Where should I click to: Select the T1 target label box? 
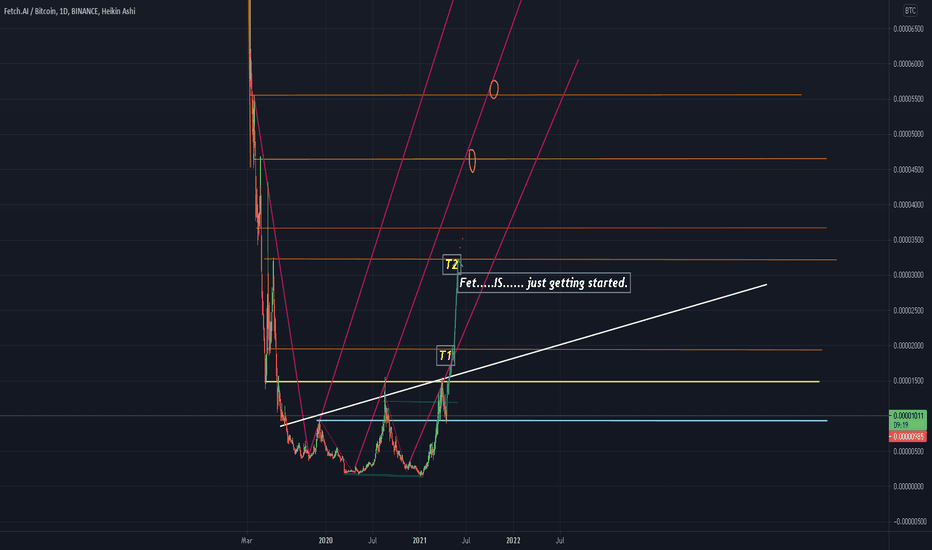point(445,356)
